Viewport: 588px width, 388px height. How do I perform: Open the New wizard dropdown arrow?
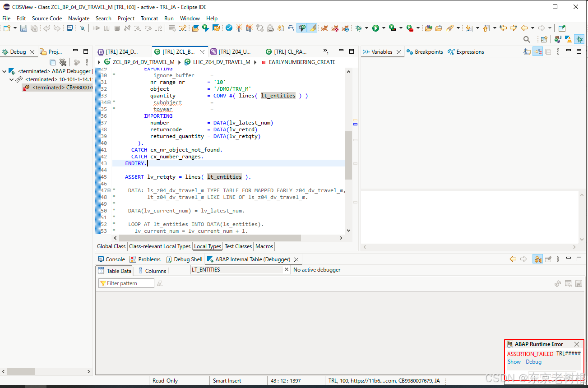pos(15,28)
